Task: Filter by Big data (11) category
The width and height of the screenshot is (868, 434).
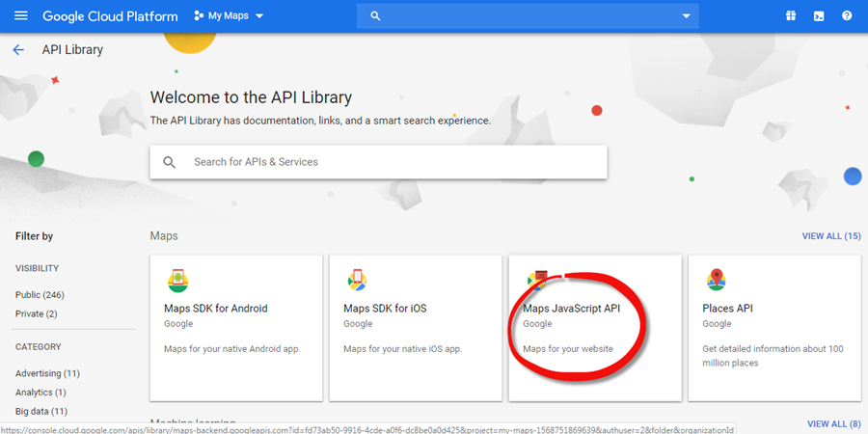Action: point(41,411)
